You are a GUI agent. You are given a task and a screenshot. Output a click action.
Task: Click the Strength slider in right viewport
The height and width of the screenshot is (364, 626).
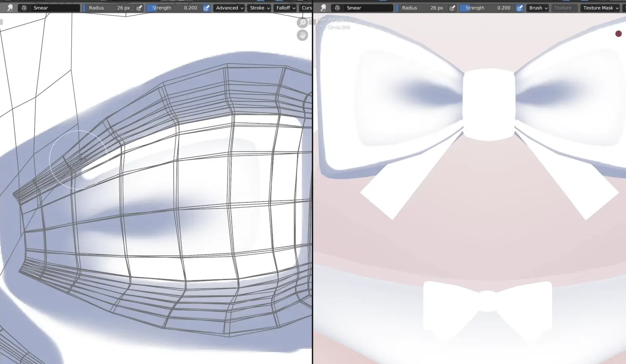487,8
